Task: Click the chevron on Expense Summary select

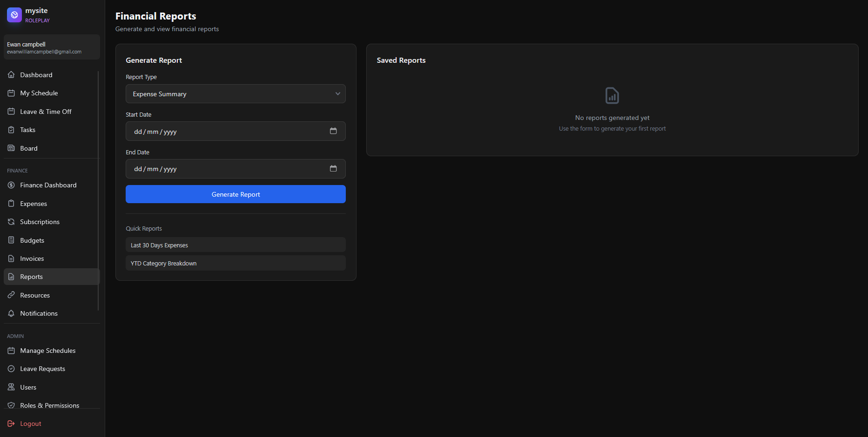Action: click(338, 94)
